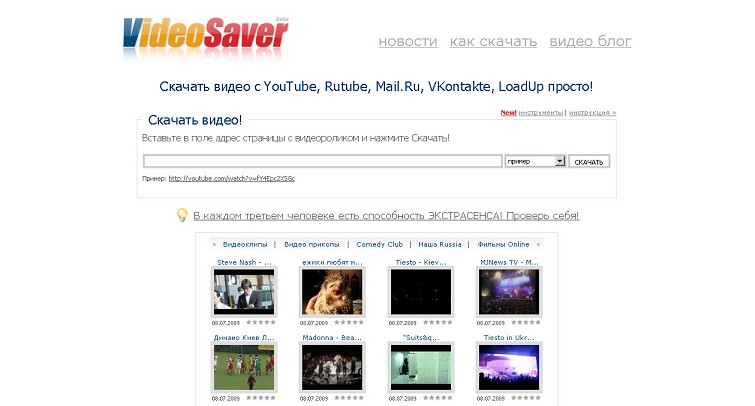Select the dark Tiesto - Kiev thumbnail
The image size is (755, 406).
tap(421, 292)
